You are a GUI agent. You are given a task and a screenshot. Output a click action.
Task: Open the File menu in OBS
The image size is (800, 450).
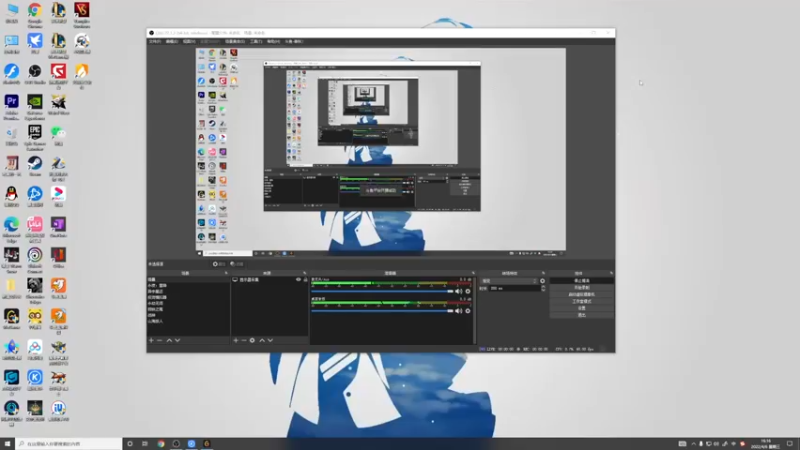(155, 41)
